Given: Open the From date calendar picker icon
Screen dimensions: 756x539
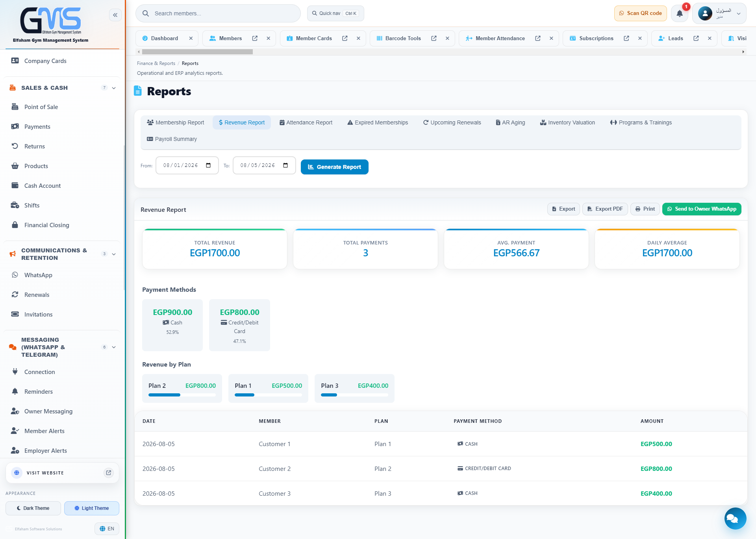Looking at the screenshot, I should 208,165.
